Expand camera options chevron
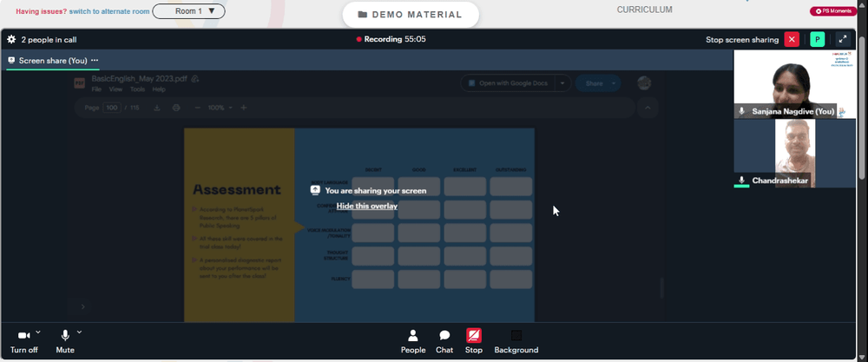The width and height of the screenshot is (868, 362). pos(38,332)
